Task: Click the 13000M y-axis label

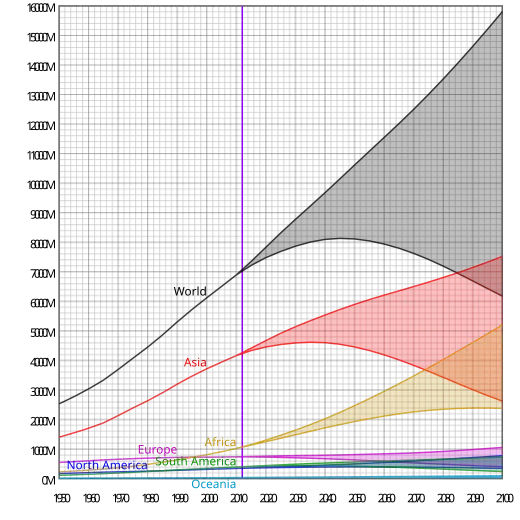Action: (x=41, y=97)
